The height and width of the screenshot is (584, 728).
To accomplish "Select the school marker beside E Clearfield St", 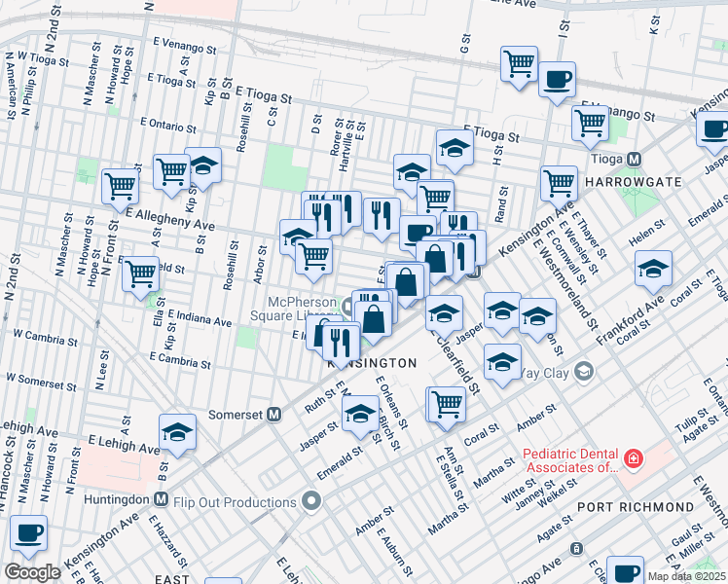I will click(x=445, y=317).
